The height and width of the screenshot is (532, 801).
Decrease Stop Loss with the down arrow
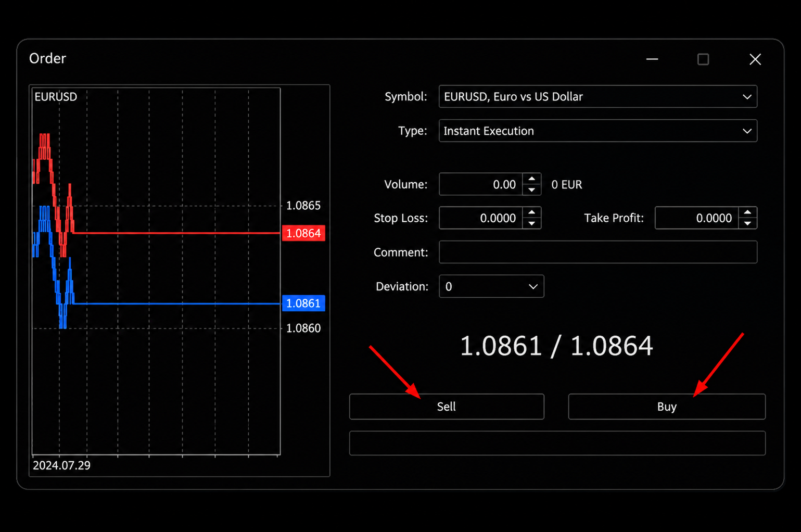(x=531, y=223)
